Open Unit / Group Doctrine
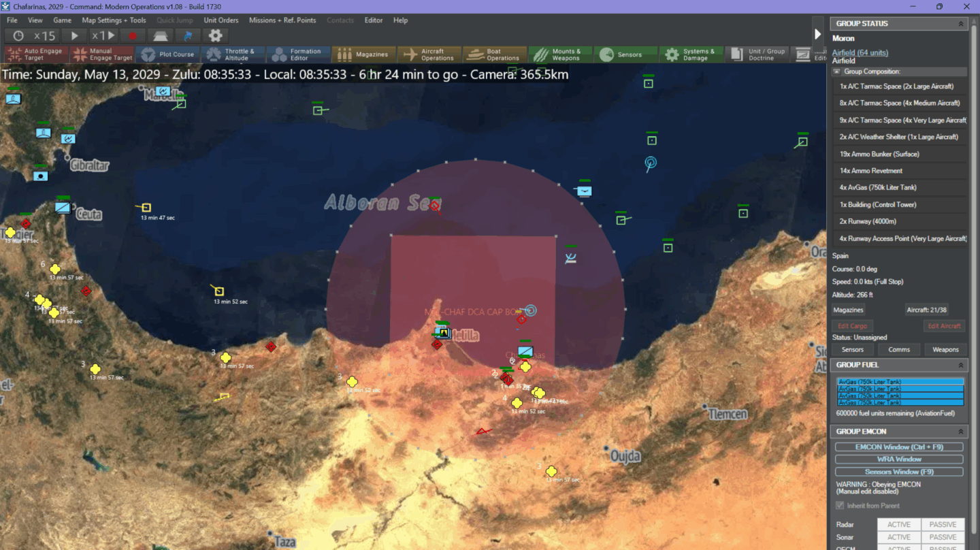 point(758,54)
